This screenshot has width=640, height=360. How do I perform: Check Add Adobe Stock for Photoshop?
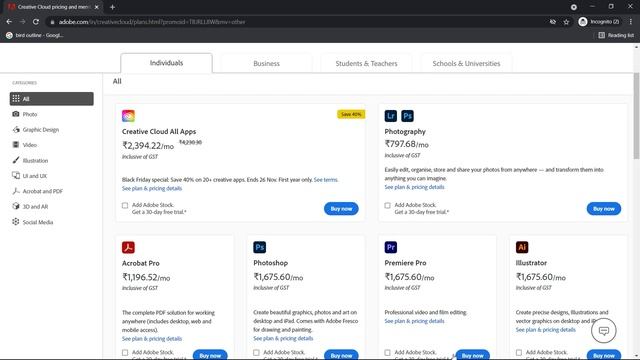click(x=256, y=353)
